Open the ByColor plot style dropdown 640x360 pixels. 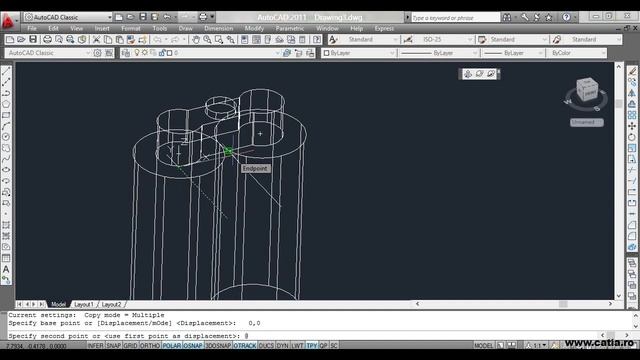point(577,53)
